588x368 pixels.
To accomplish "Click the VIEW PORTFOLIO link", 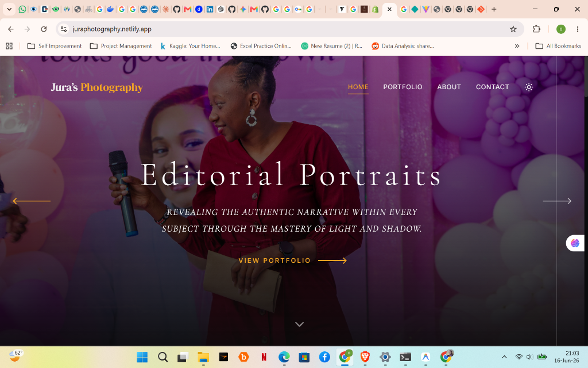I will (x=292, y=260).
